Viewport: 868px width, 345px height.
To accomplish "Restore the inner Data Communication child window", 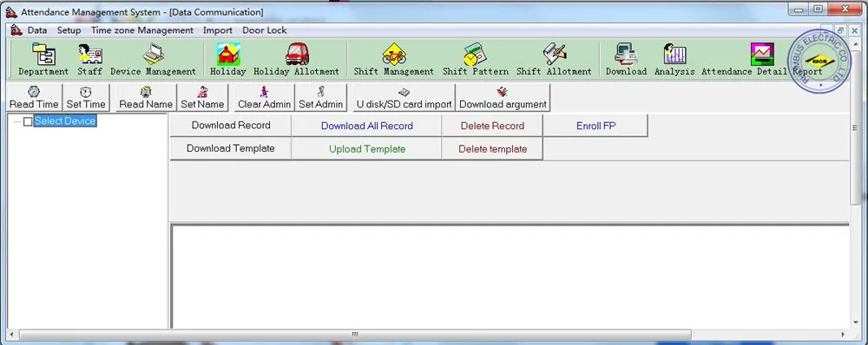I will [840, 30].
